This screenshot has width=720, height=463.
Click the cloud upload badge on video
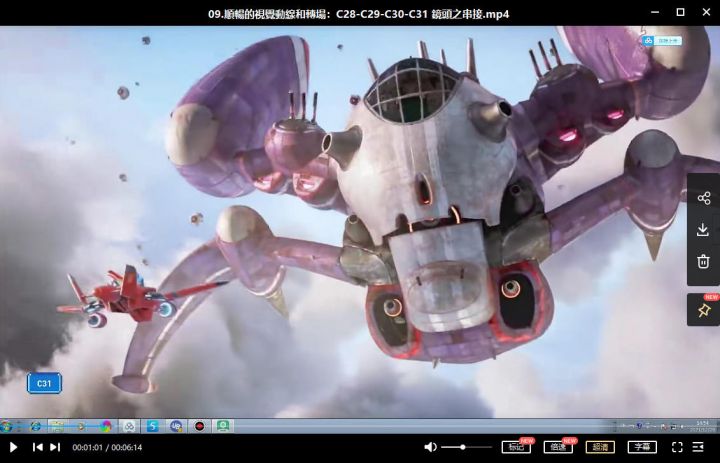(662, 41)
